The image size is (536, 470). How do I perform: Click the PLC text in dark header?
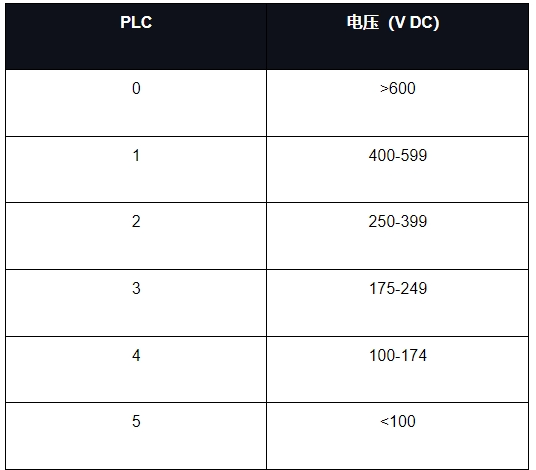click(x=136, y=23)
